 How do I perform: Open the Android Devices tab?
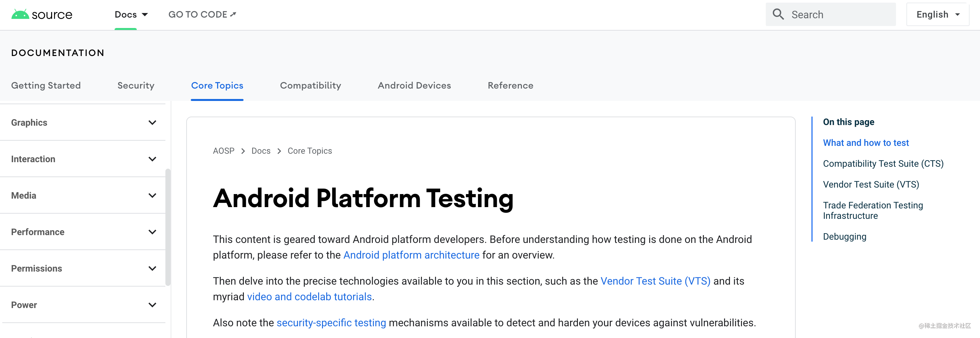[x=414, y=85]
